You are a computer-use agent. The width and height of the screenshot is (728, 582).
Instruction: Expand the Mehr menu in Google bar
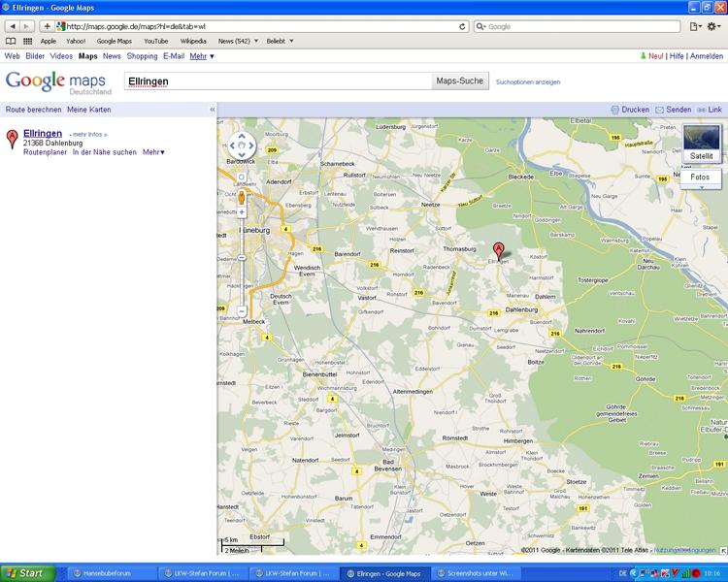(202, 56)
